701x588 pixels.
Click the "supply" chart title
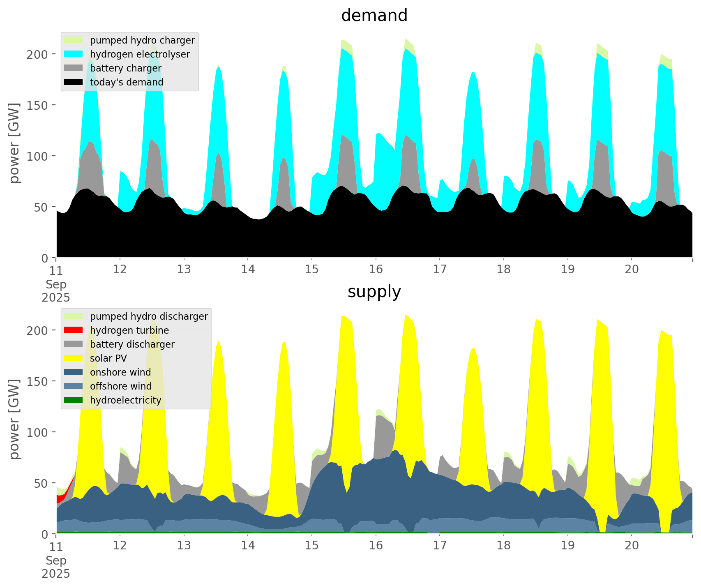pos(374,292)
